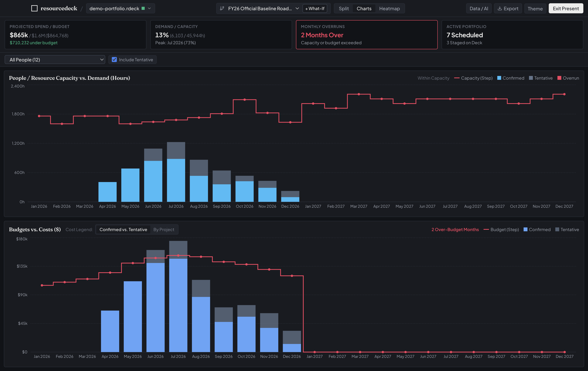The width and height of the screenshot is (588, 371).
Task: Click the Mar 2027 capacity line marker
Action: pos(359,94)
